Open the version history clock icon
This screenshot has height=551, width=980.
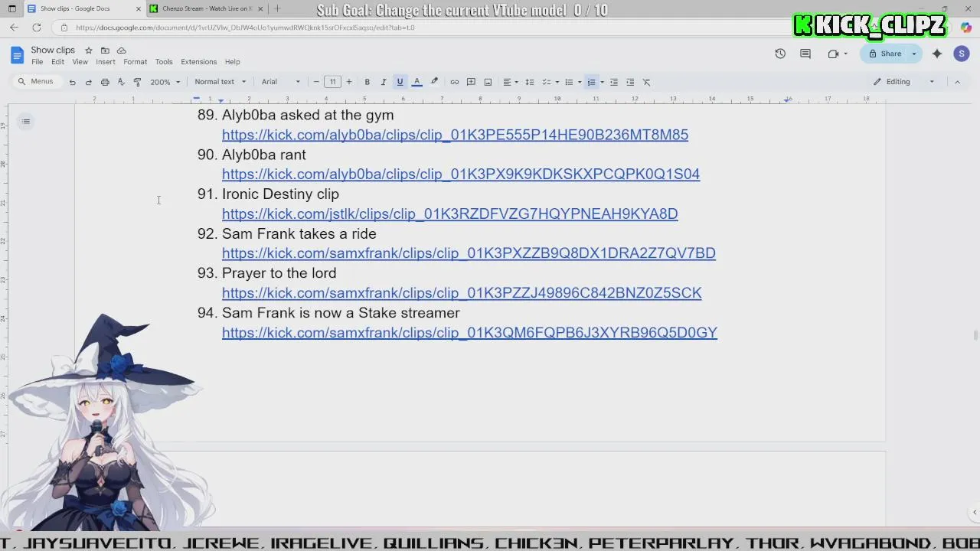[780, 54]
